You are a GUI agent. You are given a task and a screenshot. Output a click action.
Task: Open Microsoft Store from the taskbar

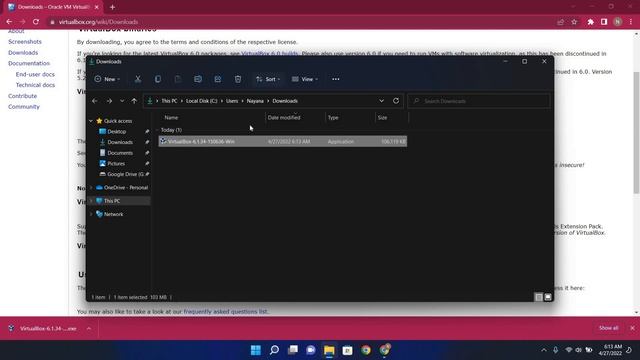pos(347,350)
